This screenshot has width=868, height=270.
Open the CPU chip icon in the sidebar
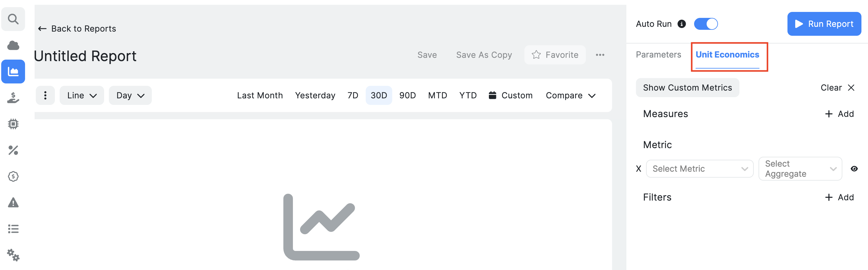pos(13,124)
